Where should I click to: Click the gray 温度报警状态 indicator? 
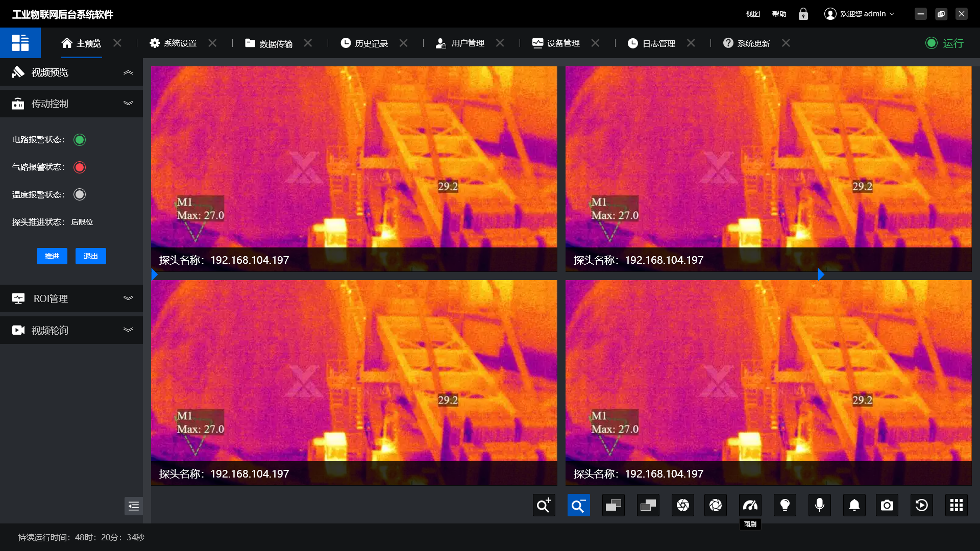80,194
